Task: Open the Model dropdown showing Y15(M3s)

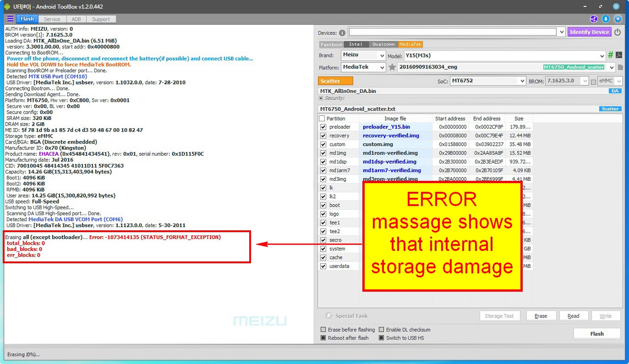Action: click(505, 56)
